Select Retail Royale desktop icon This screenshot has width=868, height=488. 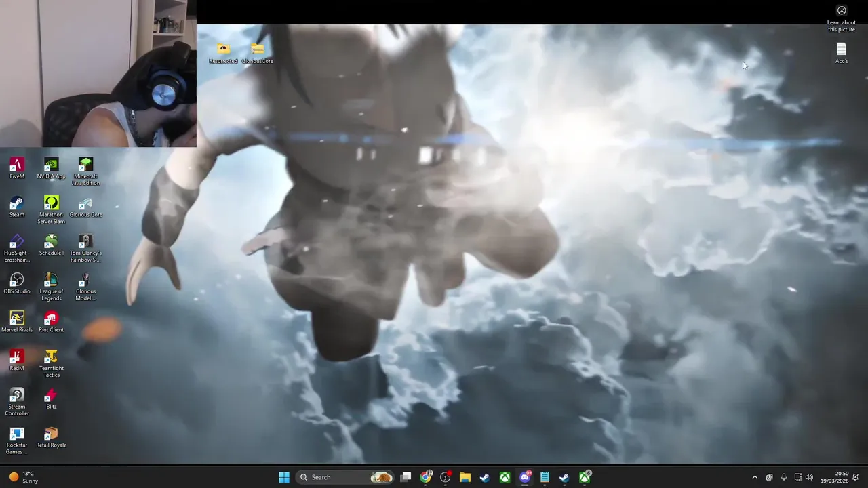click(x=51, y=437)
